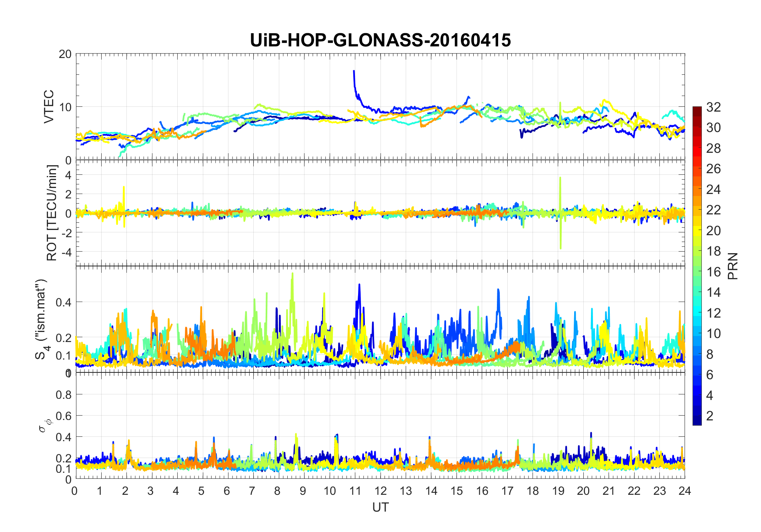The height and width of the screenshot is (532, 761).
Task: Select colorbar tick label 32
Action: 713,107
